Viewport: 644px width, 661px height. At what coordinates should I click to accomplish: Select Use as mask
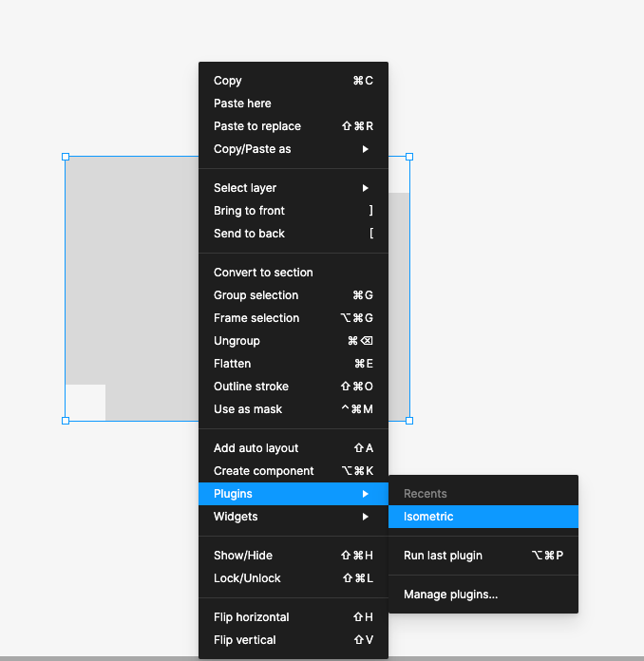[294, 409]
